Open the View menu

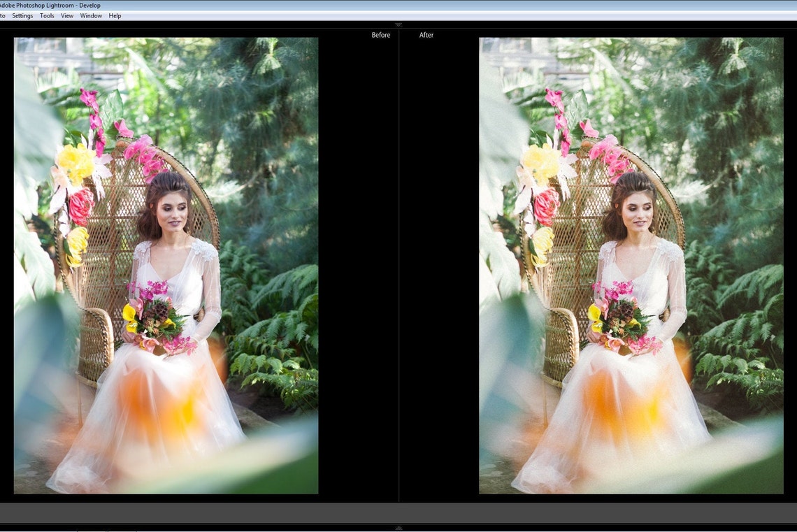point(66,15)
